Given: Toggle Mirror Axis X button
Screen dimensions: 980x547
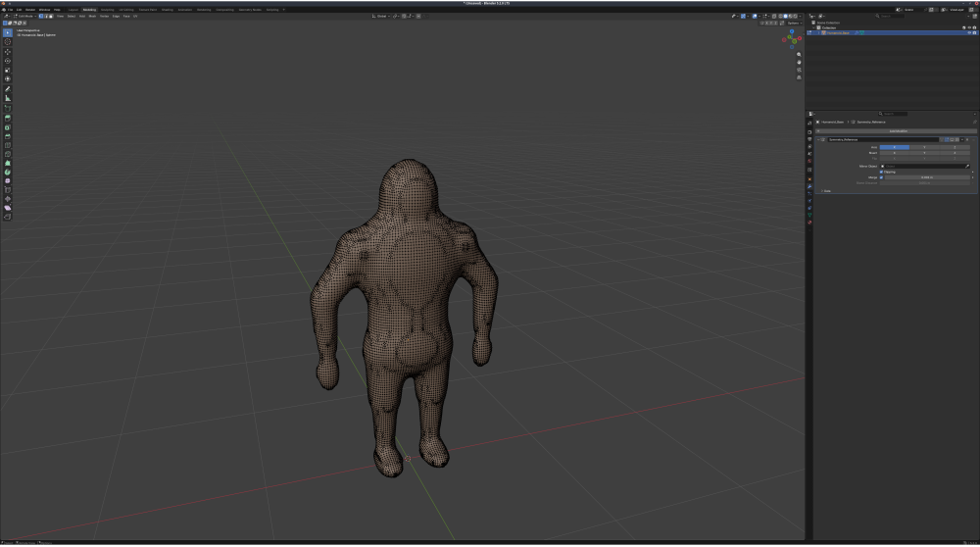Looking at the screenshot, I should pos(895,148).
